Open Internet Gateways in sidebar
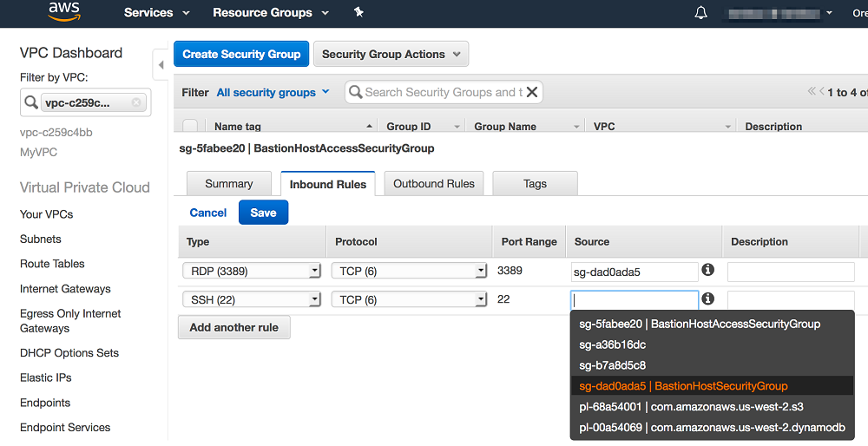Viewport: 868px width, 446px height. pyautogui.click(x=65, y=289)
